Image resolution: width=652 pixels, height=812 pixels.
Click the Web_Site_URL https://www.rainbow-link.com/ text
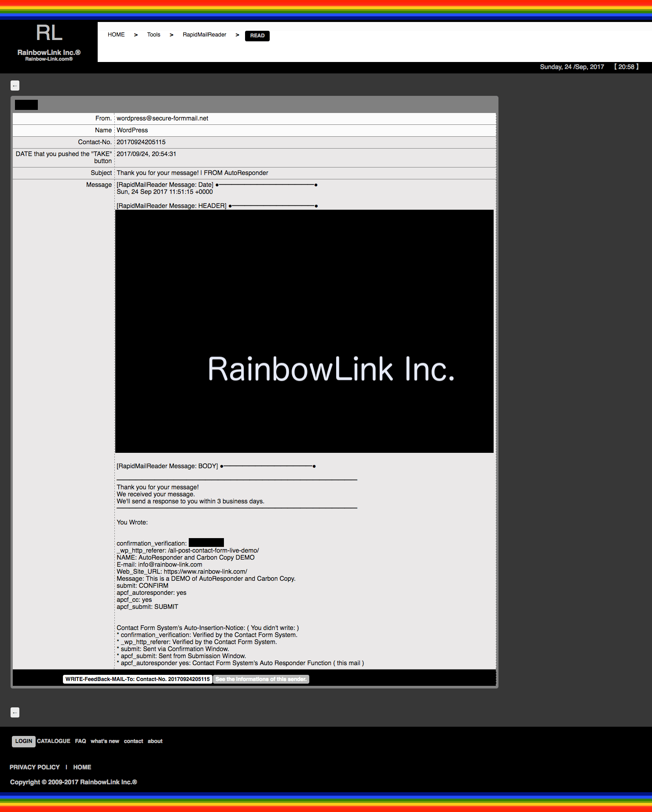[x=182, y=572]
